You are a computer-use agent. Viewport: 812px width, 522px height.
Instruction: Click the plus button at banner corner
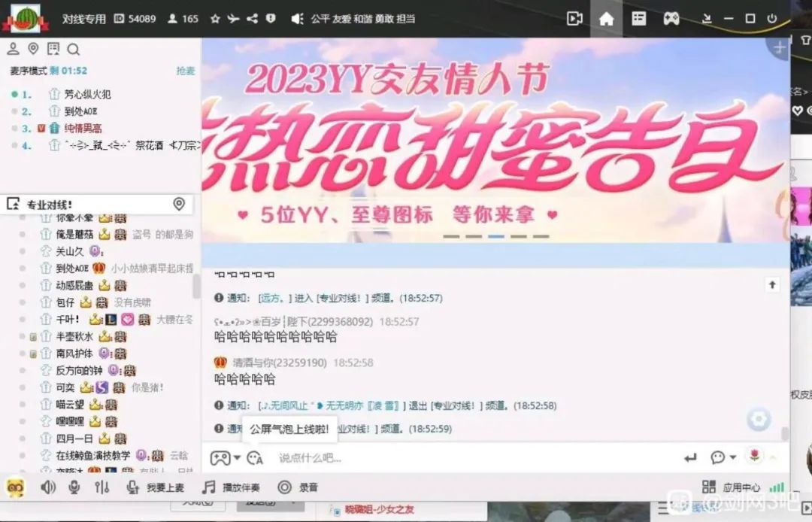pyautogui.click(x=779, y=47)
